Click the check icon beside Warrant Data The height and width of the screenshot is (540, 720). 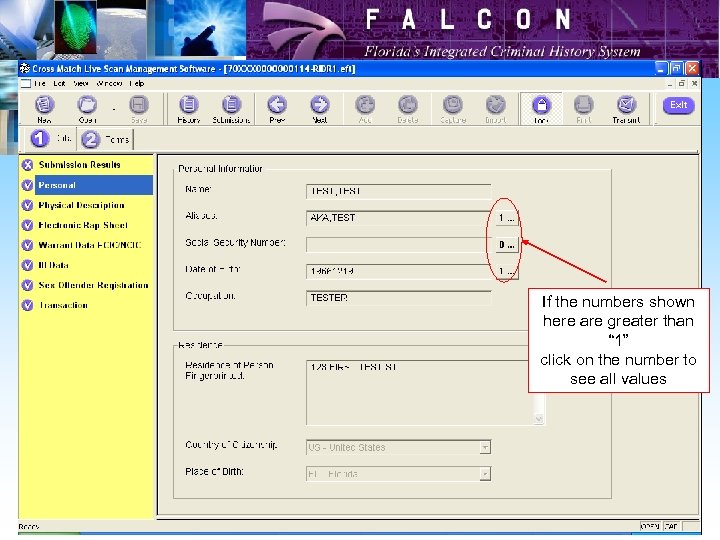pos(28,245)
